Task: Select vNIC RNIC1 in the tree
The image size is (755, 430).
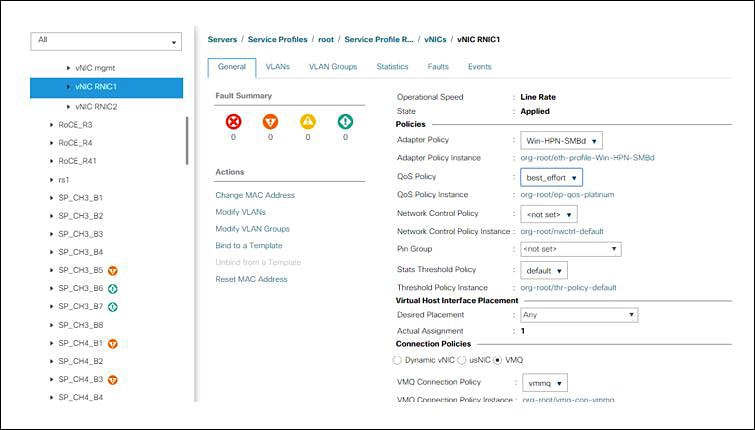Action: pos(106,87)
